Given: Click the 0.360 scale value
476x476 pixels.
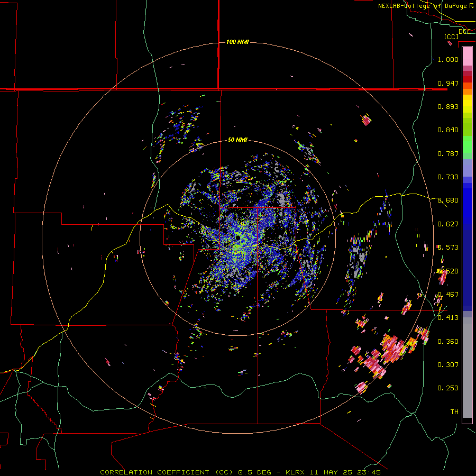Looking at the screenshot, I should pyautogui.click(x=448, y=342).
